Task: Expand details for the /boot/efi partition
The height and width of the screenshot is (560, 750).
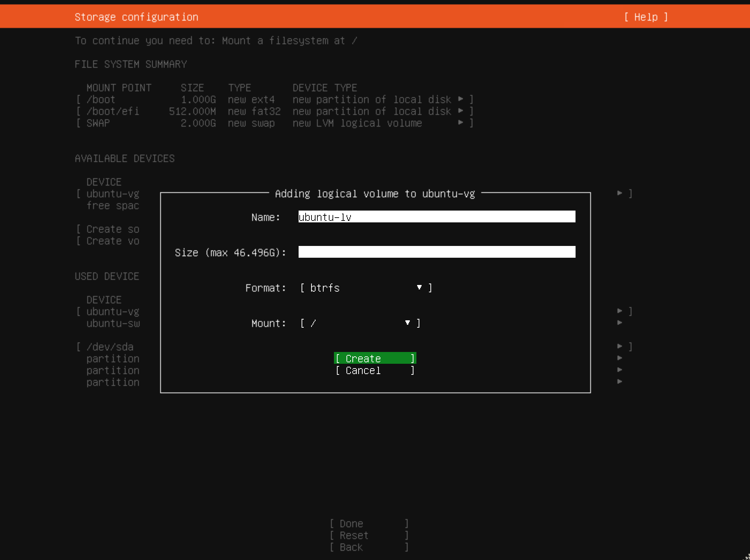Action: (461, 111)
